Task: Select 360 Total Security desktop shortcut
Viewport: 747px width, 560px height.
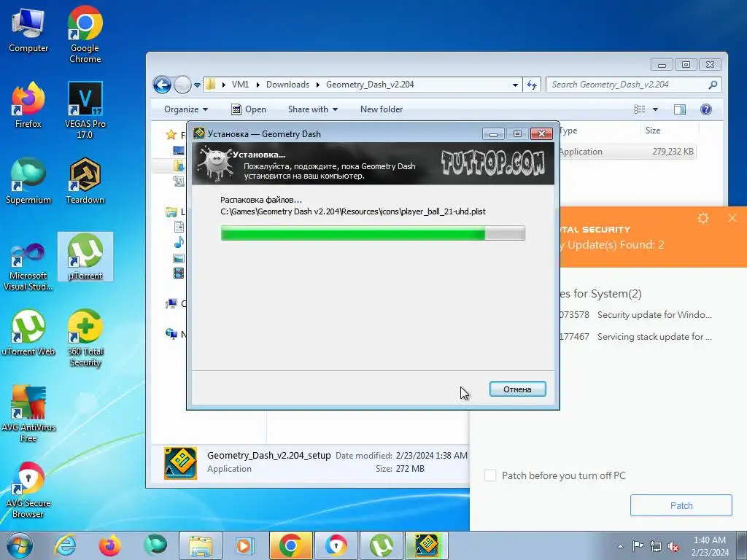Action: (85, 338)
